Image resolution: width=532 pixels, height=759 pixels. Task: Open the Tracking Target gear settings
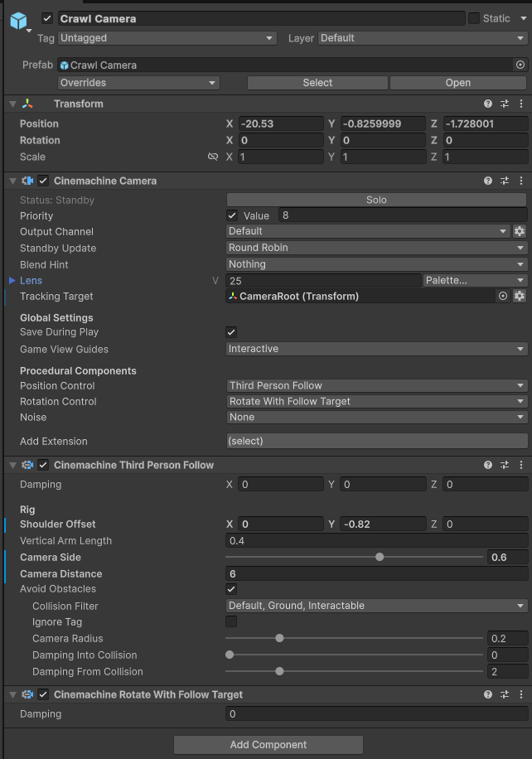click(x=520, y=297)
